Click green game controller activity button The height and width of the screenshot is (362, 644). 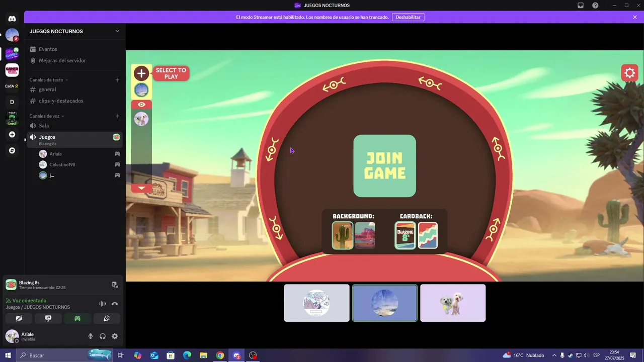(77, 318)
